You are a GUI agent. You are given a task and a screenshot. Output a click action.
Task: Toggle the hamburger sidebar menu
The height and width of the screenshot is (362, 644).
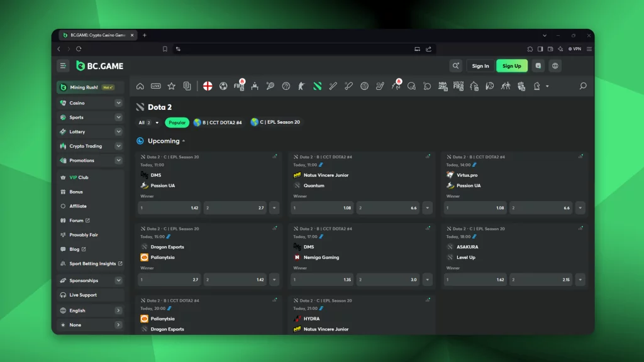[63, 65]
